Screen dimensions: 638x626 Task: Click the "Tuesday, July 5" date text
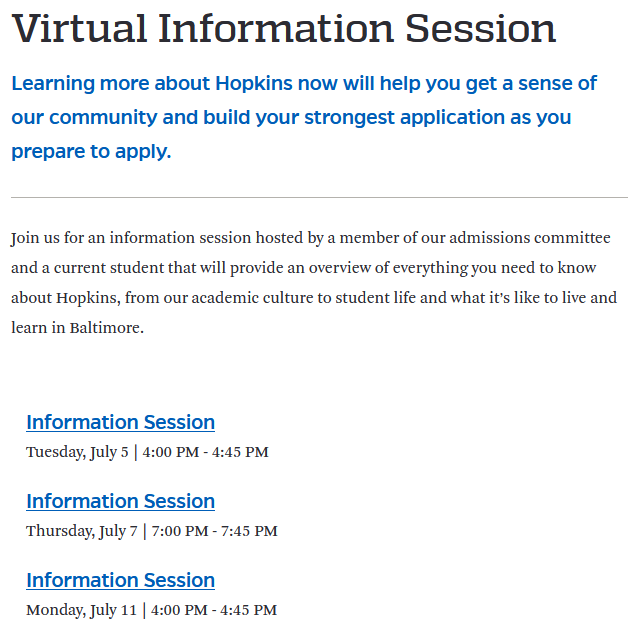coord(77,452)
